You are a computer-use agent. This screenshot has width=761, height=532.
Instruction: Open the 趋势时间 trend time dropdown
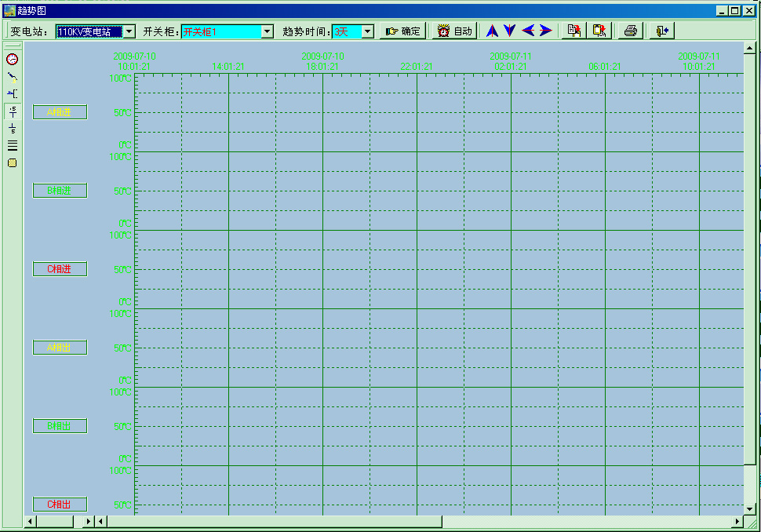pos(368,31)
